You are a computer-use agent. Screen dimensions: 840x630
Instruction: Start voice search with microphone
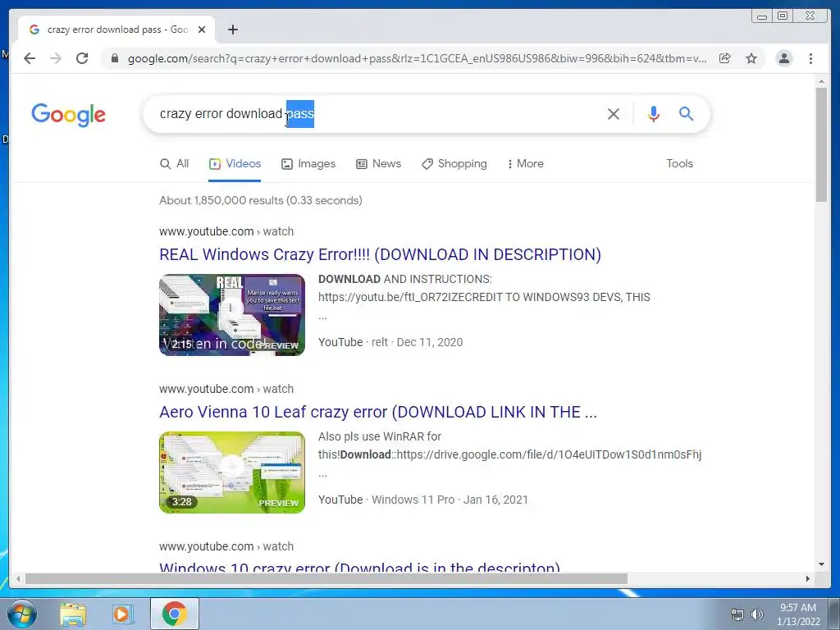coord(654,113)
